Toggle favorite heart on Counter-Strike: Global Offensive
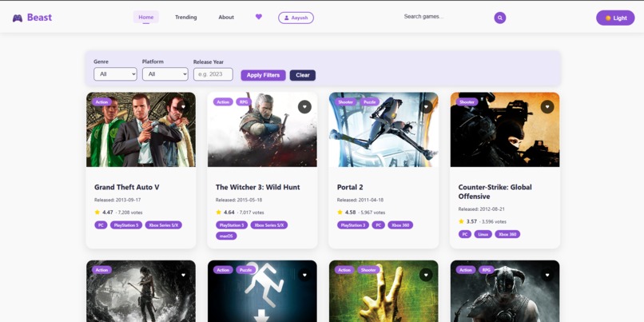This screenshot has height=322, width=644. click(x=547, y=107)
